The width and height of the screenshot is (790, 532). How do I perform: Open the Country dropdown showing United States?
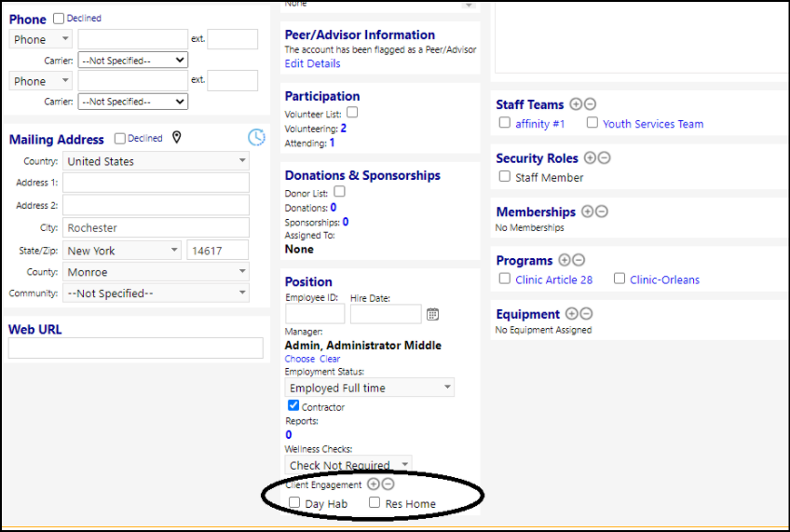pyautogui.click(x=156, y=160)
